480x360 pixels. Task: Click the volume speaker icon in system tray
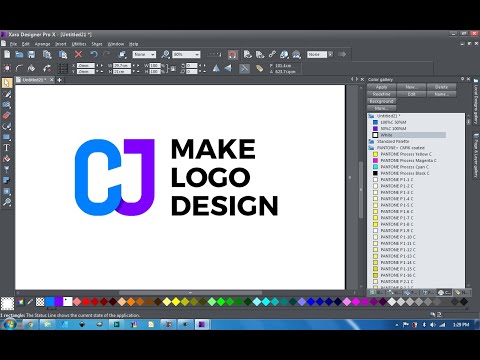tap(433, 324)
